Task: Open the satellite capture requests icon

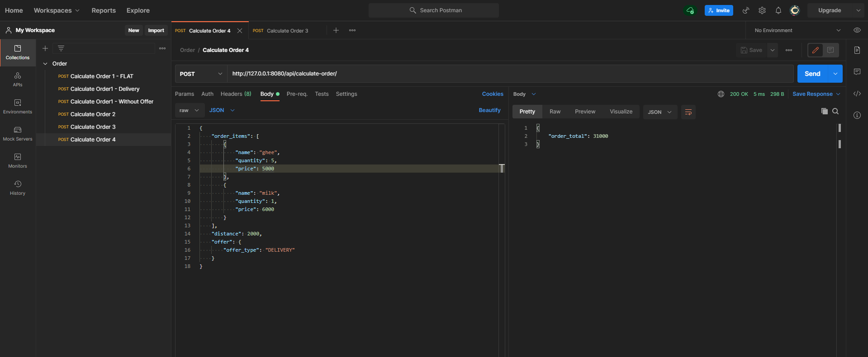Action: pos(746,10)
